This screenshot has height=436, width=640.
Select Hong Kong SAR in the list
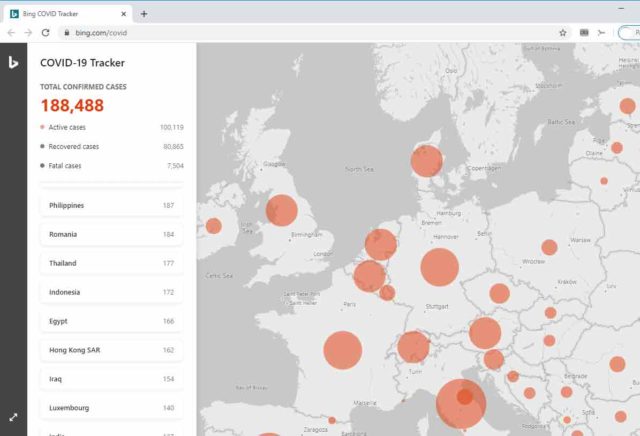[x=111, y=350]
